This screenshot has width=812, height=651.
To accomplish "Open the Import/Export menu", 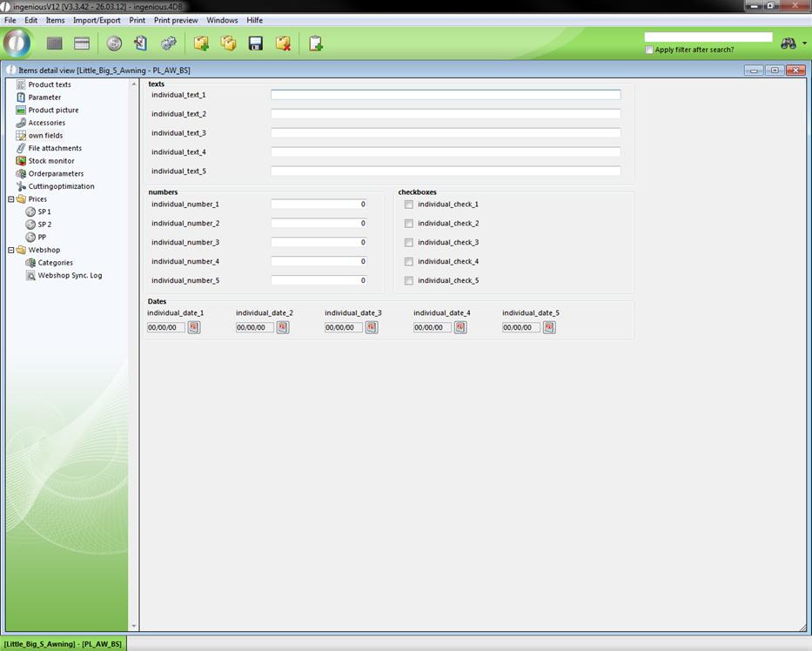I will click(x=97, y=20).
